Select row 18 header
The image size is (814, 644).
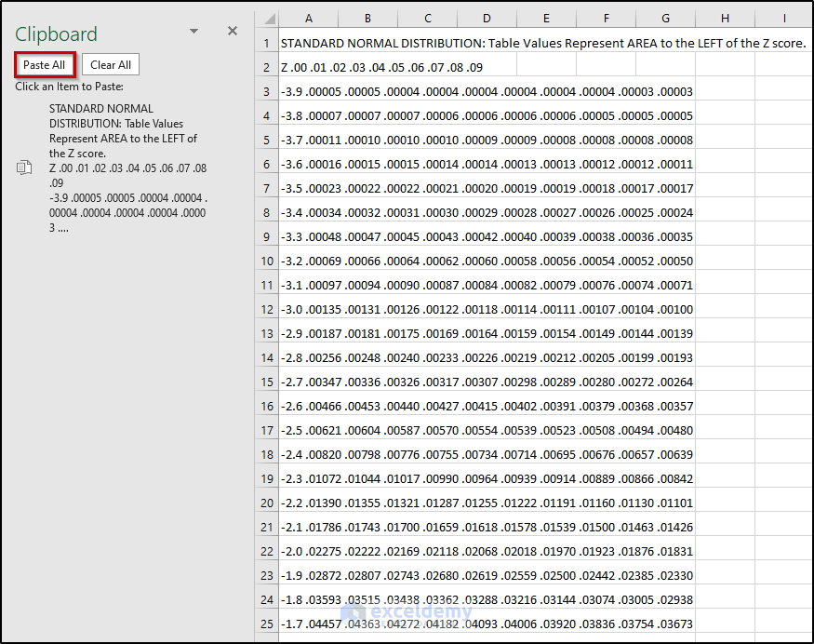tap(267, 454)
